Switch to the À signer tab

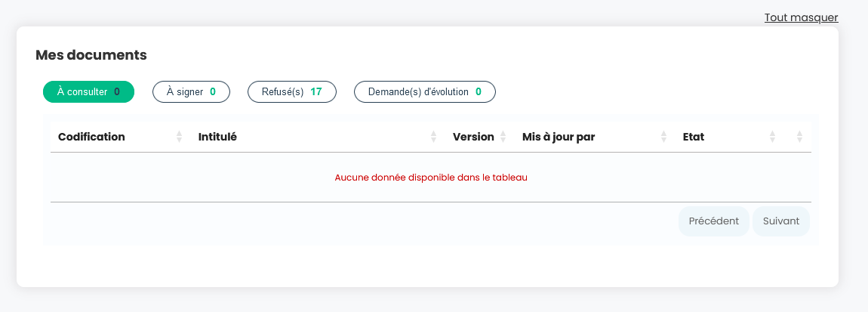click(x=191, y=92)
